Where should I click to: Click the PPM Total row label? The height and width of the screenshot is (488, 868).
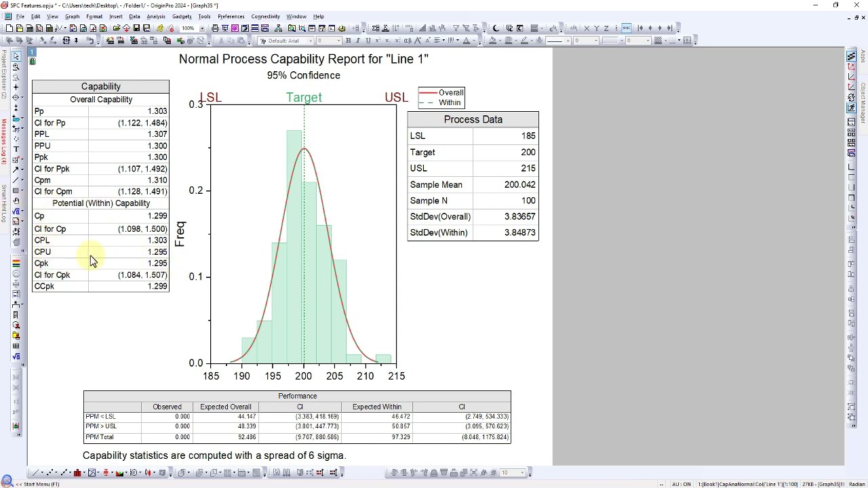[x=100, y=437]
